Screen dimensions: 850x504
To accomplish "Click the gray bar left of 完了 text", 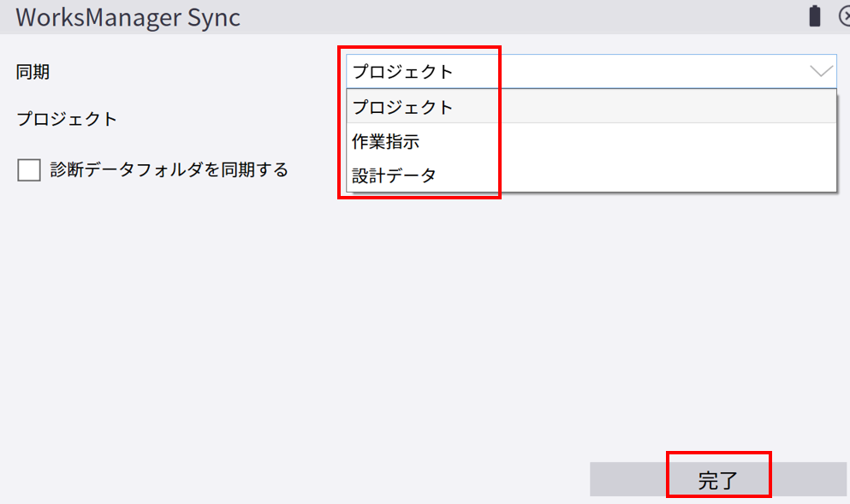I will point(627,479).
